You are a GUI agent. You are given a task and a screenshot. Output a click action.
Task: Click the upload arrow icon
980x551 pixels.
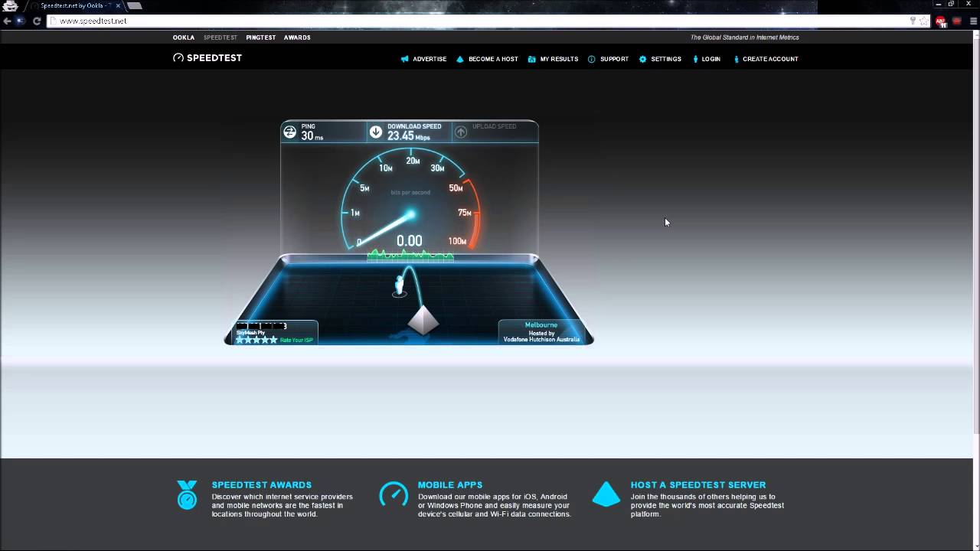coord(461,132)
